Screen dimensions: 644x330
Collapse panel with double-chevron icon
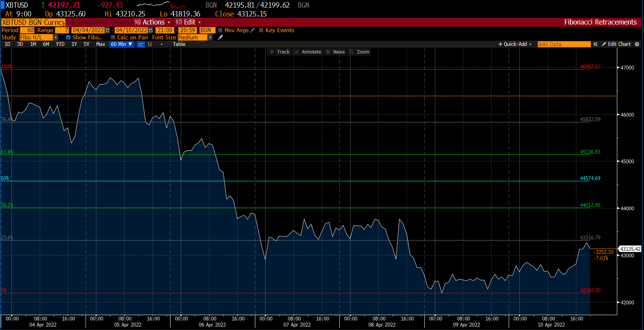595,44
